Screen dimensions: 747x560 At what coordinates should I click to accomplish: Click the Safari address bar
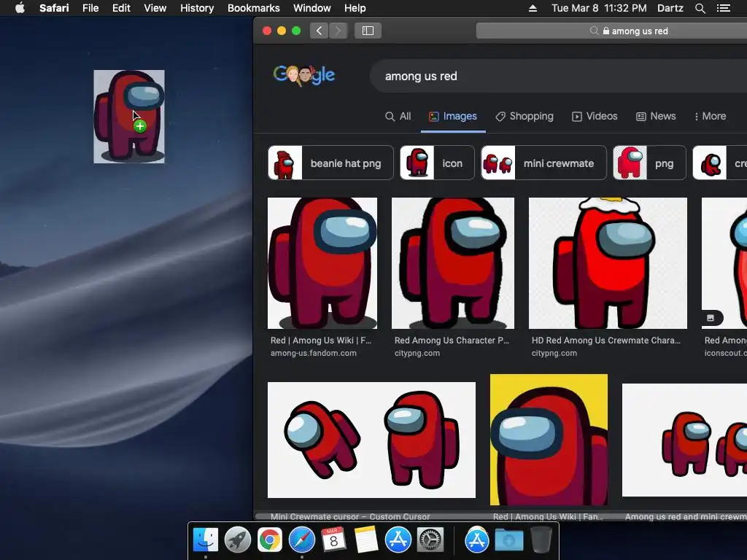[612, 31]
